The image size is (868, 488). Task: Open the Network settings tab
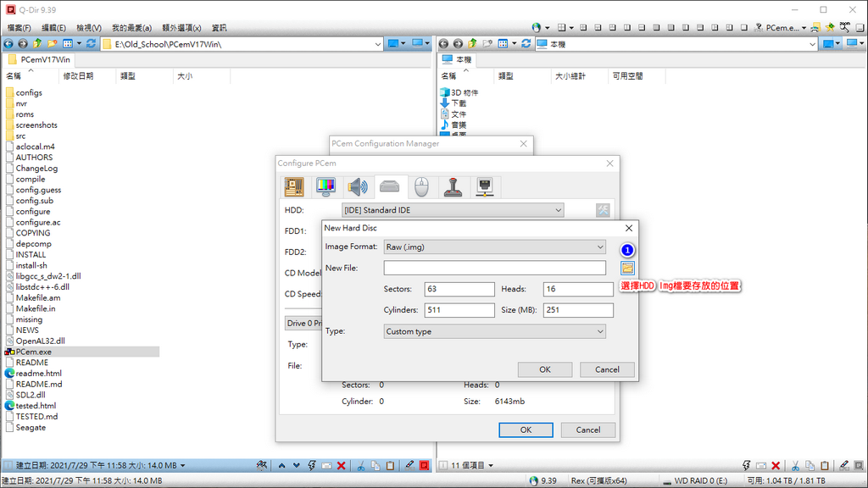pos(485,187)
